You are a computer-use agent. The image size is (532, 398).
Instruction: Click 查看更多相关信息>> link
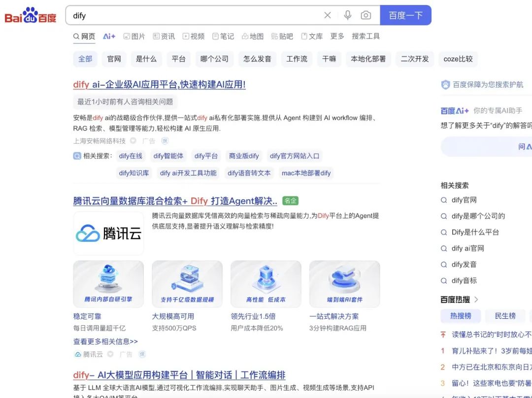pyautogui.click(x=105, y=341)
